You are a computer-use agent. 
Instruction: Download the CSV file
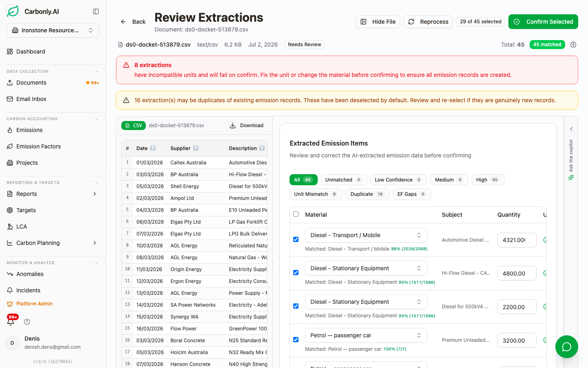(247, 126)
